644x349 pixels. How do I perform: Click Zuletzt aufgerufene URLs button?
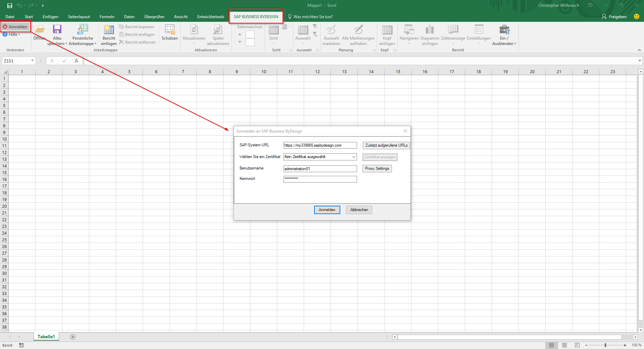[x=386, y=145]
